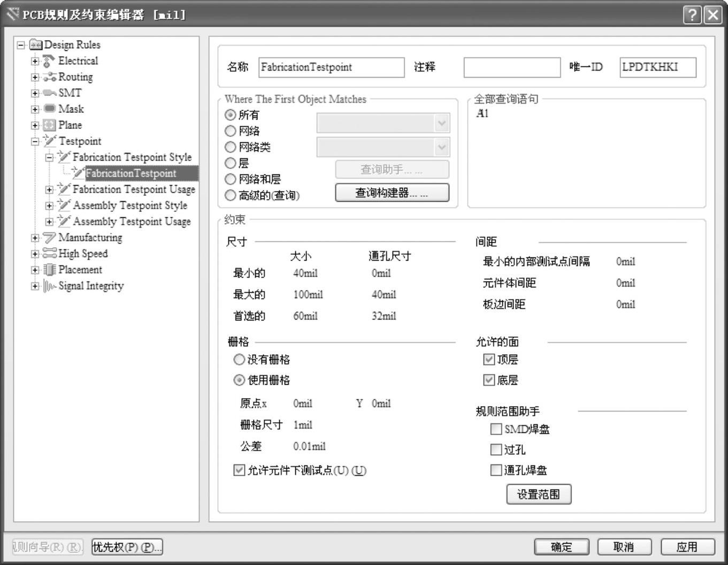Expand the Assembly Testpoint Style node
Screen dimensions: 728x565
[x=50, y=205]
